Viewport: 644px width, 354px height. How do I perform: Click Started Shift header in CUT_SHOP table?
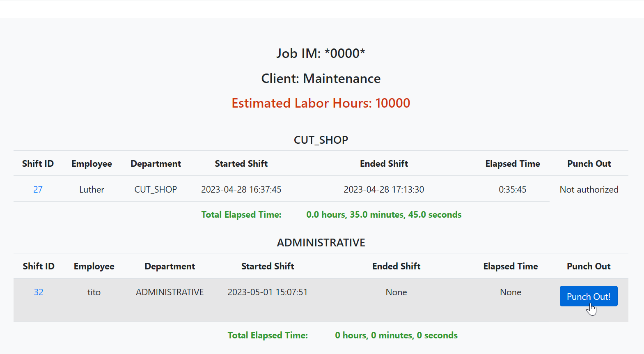(x=241, y=163)
